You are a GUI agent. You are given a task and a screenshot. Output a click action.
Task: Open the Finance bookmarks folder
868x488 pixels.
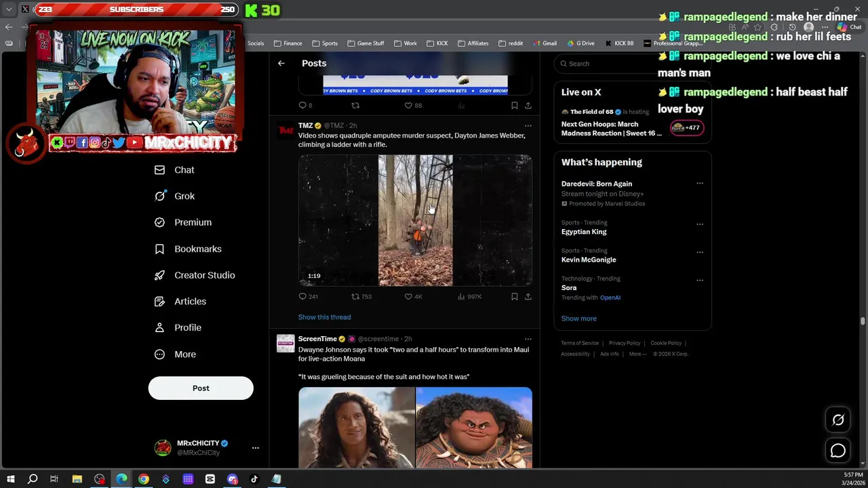tap(288, 43)
